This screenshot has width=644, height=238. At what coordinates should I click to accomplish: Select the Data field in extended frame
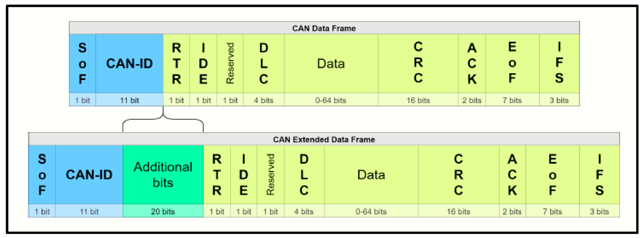(371, 175)
